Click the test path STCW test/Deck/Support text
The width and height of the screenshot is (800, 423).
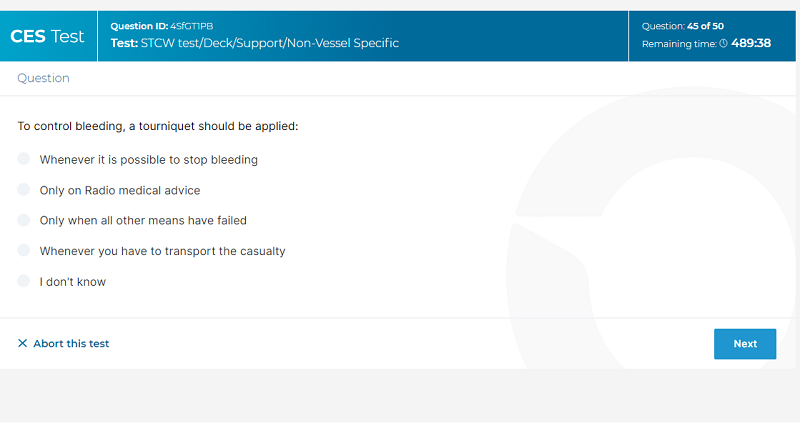(x=255, y=43)
